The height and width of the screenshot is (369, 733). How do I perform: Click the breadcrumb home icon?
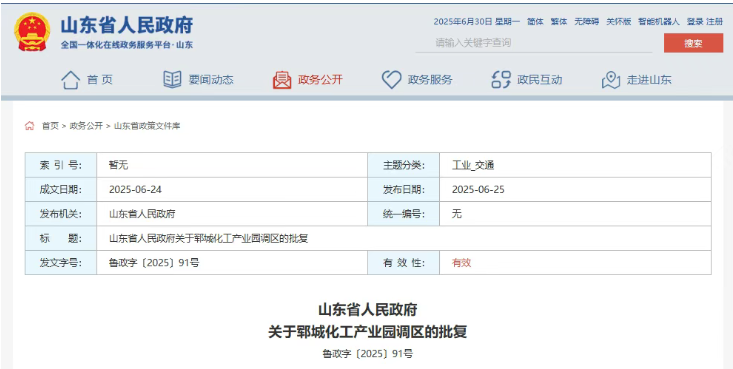coord(29,126)
